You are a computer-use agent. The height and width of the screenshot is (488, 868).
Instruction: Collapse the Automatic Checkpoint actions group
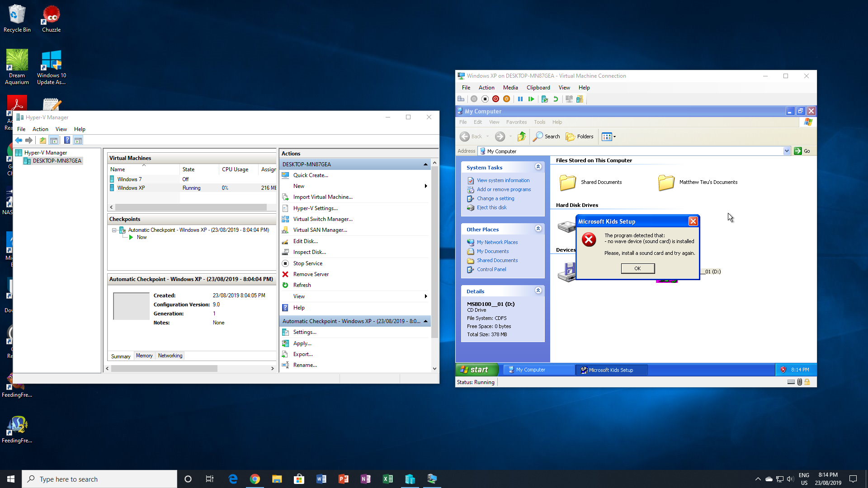point(425,321)
